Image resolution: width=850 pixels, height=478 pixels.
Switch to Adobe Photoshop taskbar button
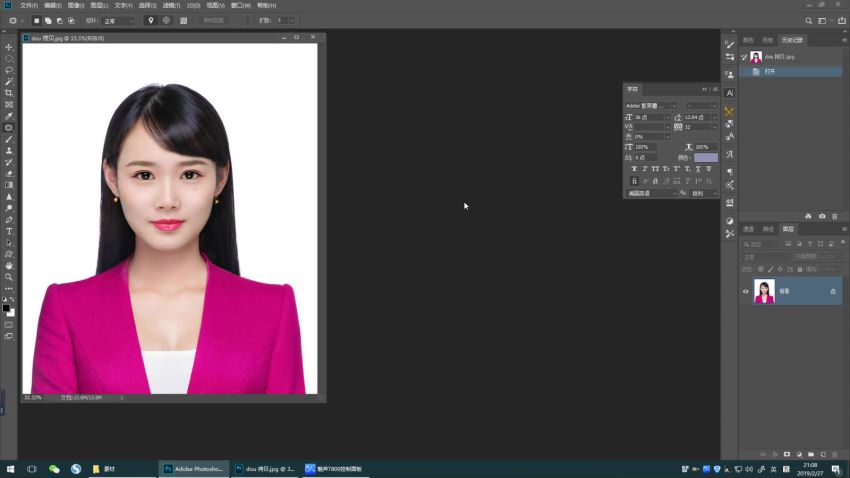(194, 469)
